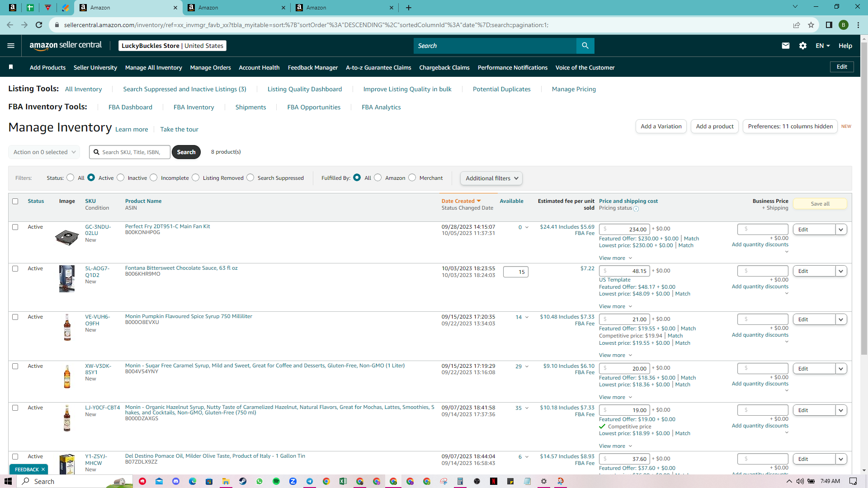
Task: Open the Action on 0 selected dropdown
Action: pos(44,152)
